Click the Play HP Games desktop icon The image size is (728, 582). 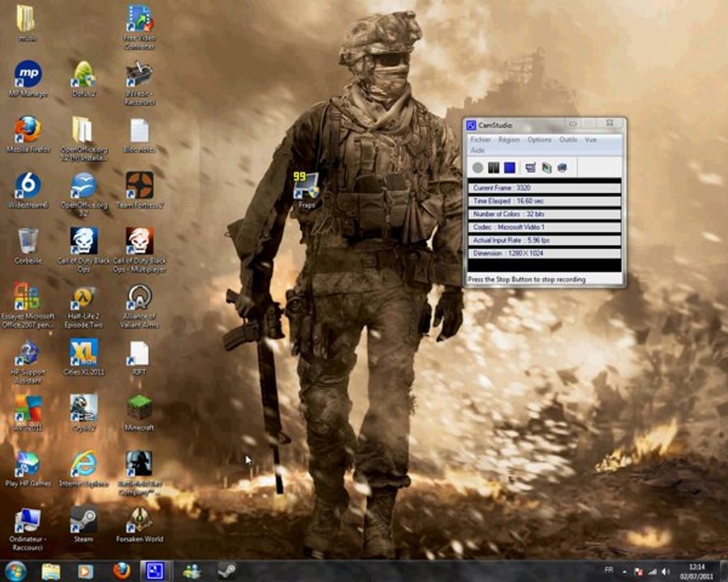click(x=28, y=469)
